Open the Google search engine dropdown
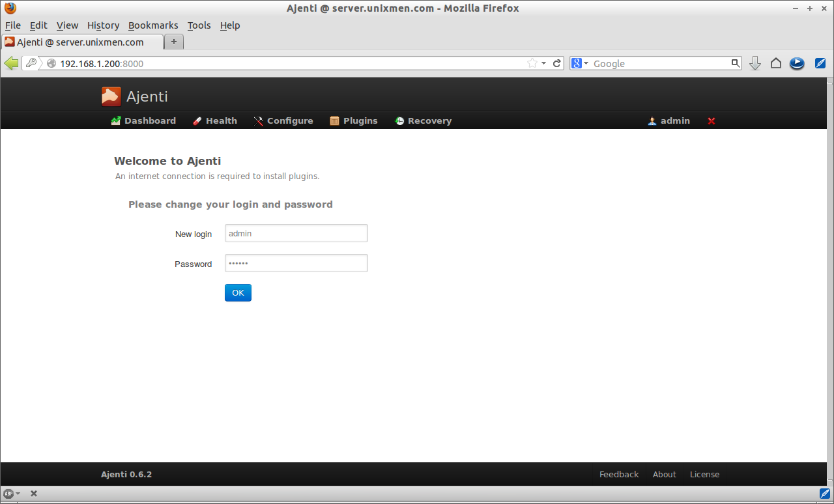The height and width of the screenshot is (504, 834). coord(580,63)
